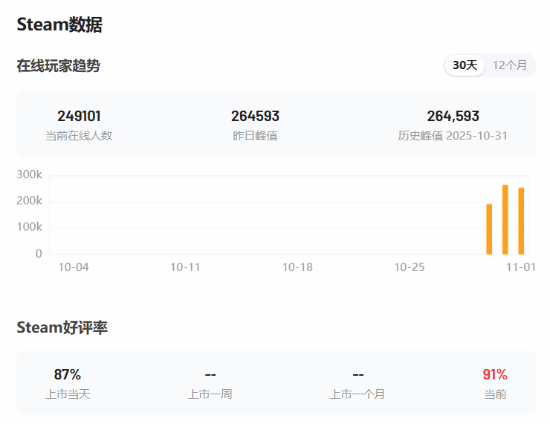Click the 当前在线人数 label
The width and height of the screenshot is (550, 424).
(x=79, y=136)
